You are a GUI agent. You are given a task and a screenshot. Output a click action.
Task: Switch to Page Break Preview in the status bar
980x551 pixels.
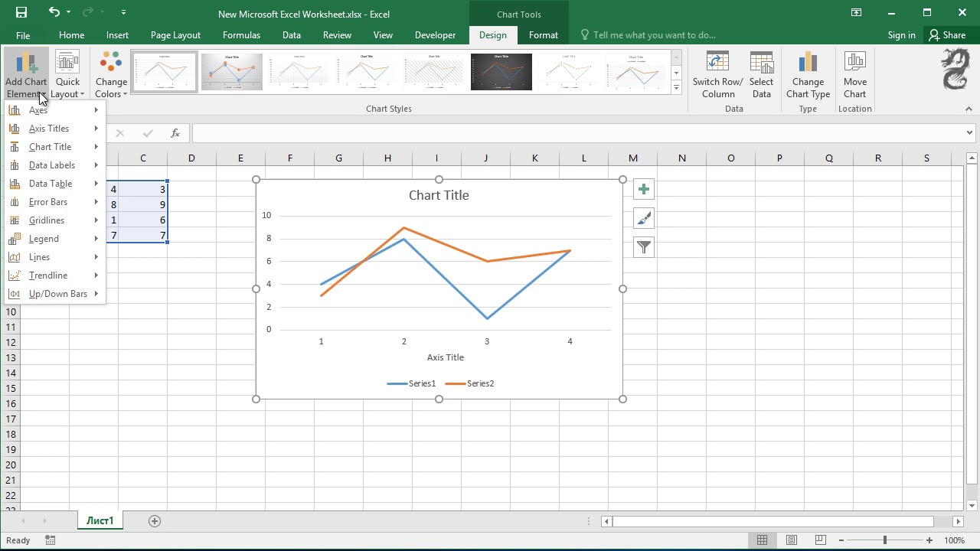click(821, 540)
